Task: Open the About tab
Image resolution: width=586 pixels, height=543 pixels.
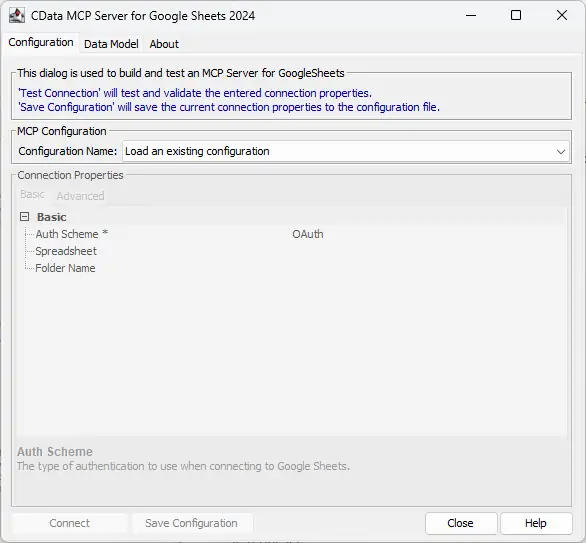Action: click(164, 44)
